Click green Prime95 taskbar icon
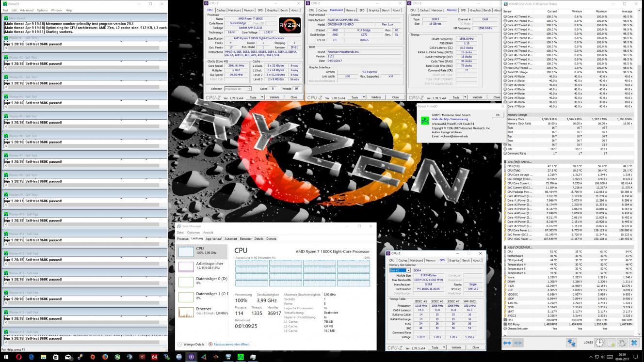644x362 pixels. [x=241, y=357]
